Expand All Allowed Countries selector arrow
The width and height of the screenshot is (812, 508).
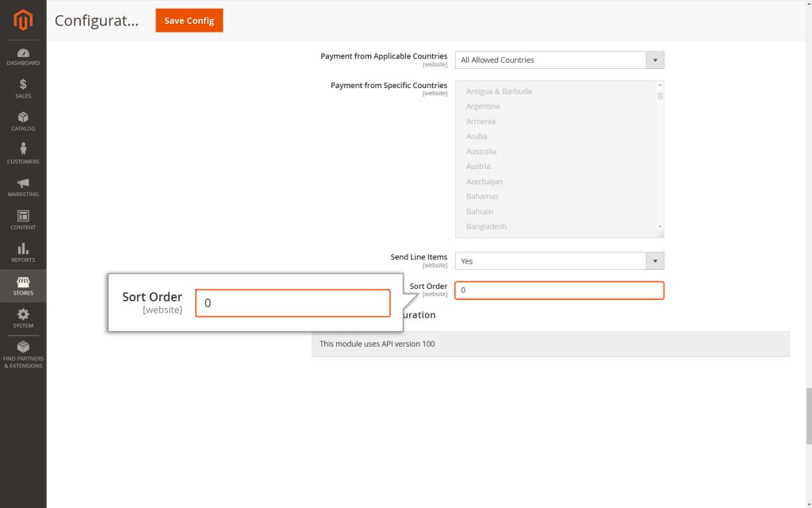pyautogui.click(x=656, y=60)
